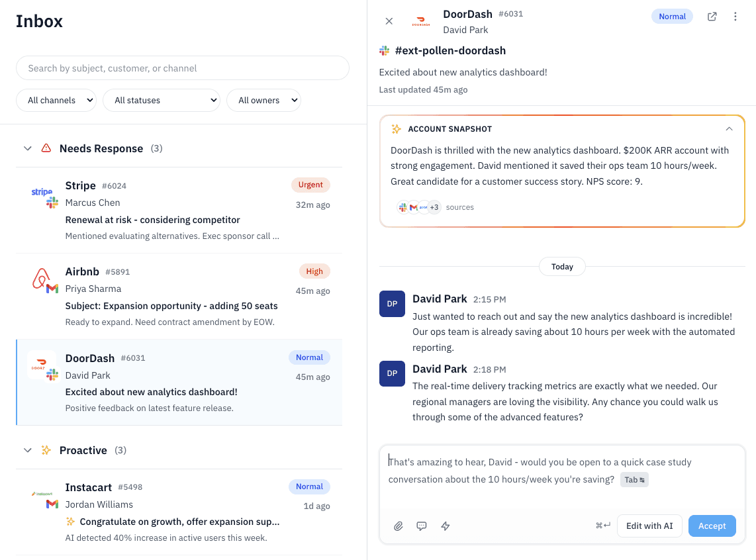Click the Slack icon beside #ext-pollen-doordash

coord(384,50)
